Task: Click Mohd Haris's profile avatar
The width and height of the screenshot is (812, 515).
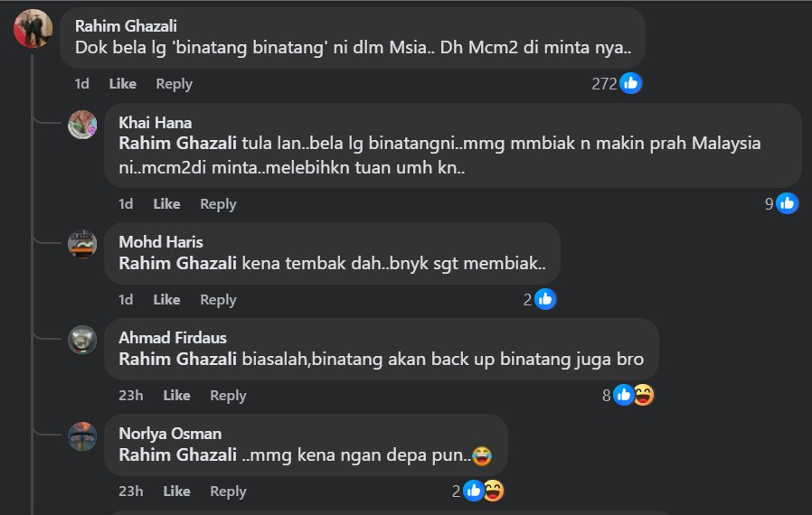Action: pos(82,244)
